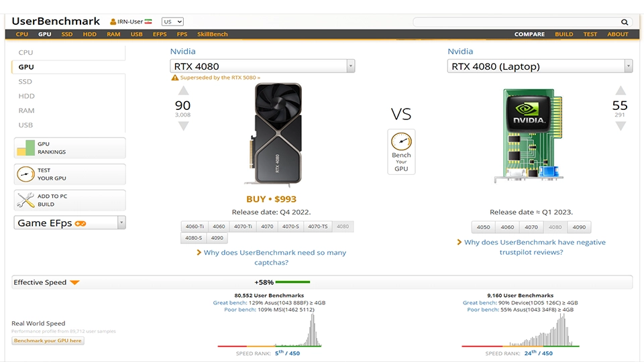Open the US country selector

click(x=172, y=21)
